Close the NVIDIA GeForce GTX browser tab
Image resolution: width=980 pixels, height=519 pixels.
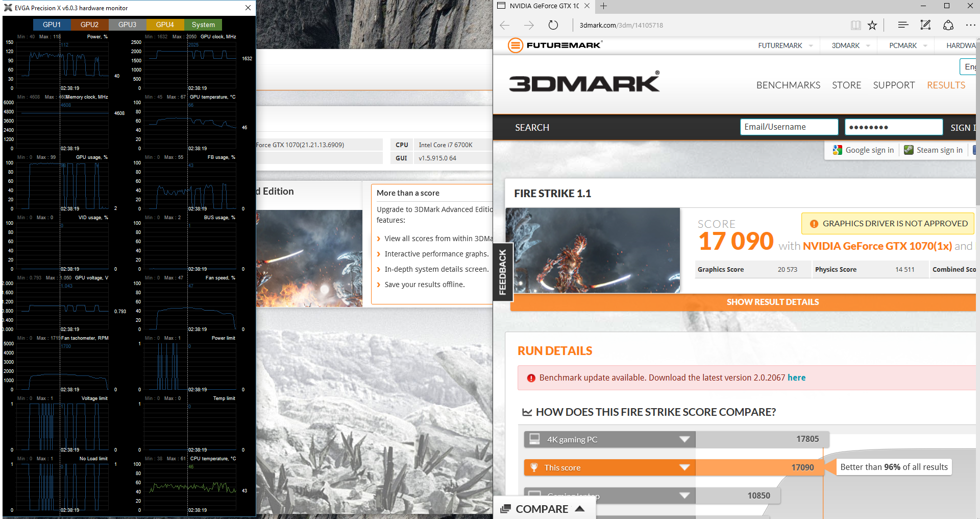pos(587,6)
